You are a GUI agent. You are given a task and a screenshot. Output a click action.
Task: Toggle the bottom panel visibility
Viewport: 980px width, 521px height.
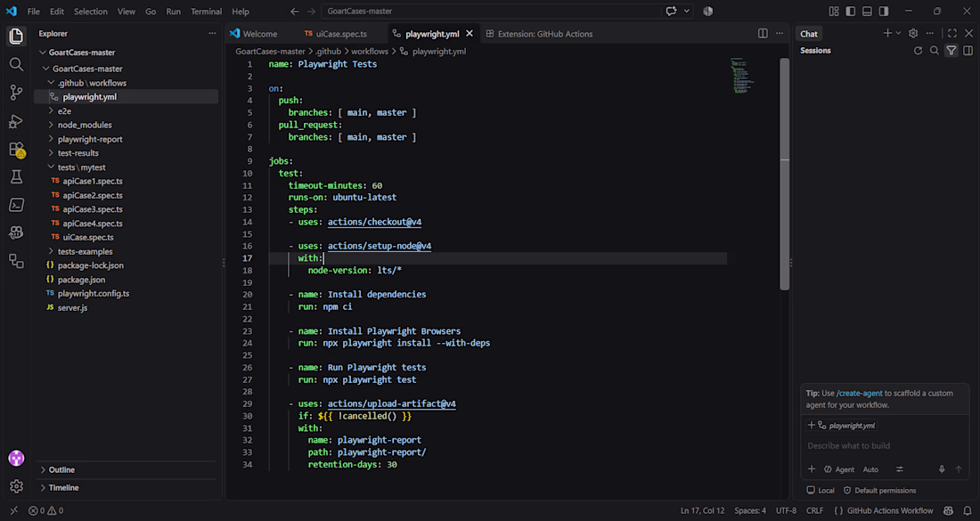(867, 12)
